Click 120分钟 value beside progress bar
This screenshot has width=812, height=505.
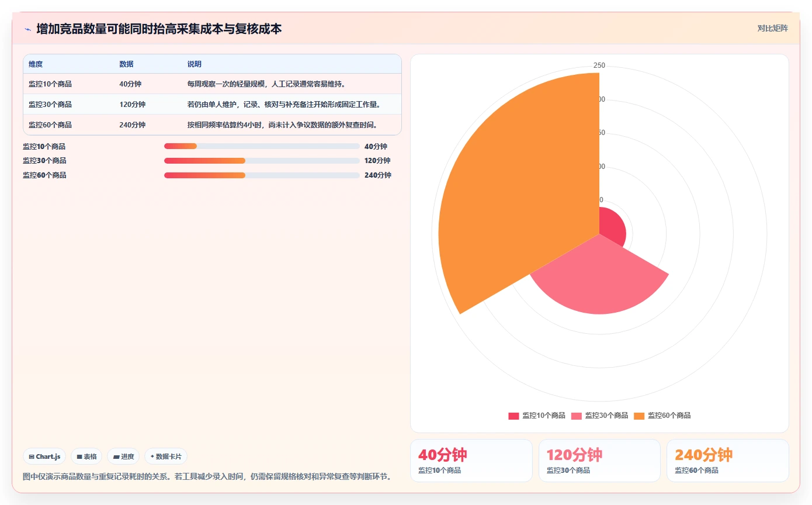pos(377,161)
